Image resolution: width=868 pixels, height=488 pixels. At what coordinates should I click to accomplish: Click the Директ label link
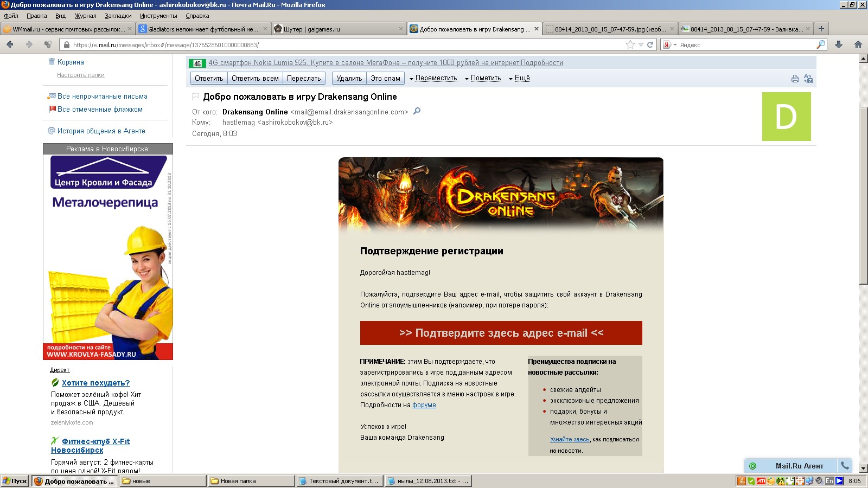click(60, 370)
